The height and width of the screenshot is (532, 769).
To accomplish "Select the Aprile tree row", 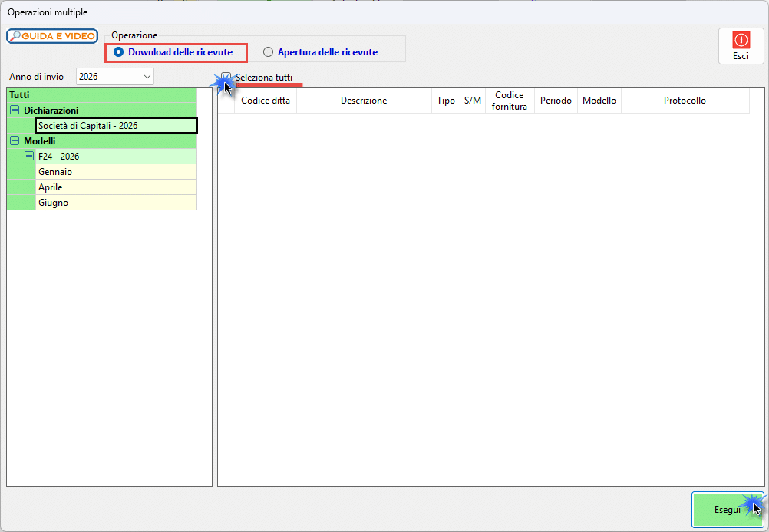I will (x=116, y=187).
